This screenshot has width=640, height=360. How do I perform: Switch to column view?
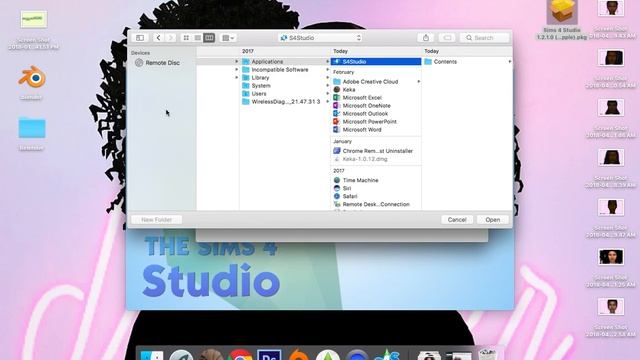(209, 38)
